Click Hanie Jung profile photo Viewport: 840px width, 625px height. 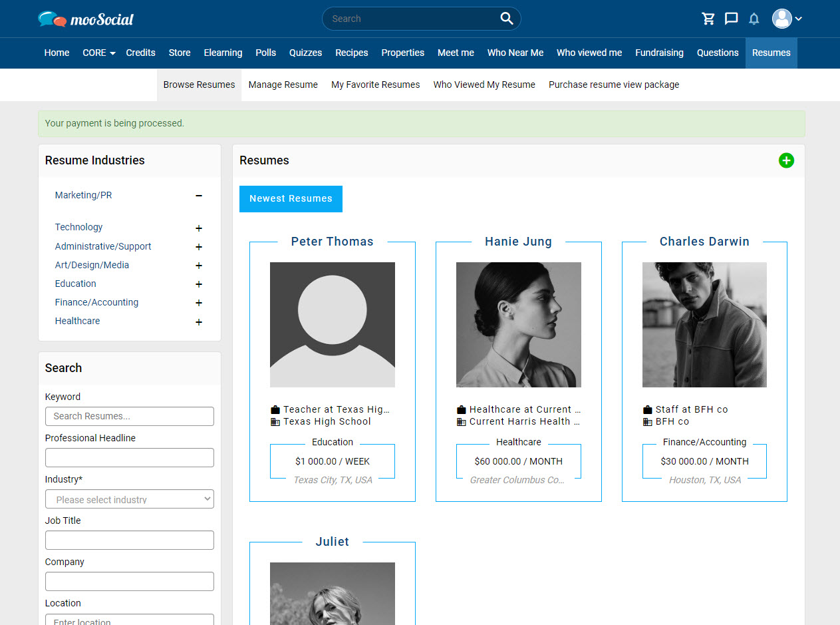519,325
